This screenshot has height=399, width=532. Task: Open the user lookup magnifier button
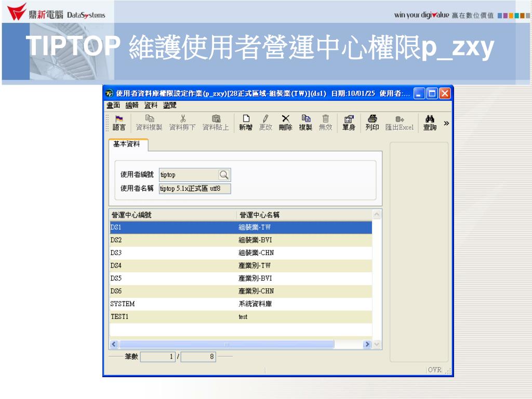(224, 175)
